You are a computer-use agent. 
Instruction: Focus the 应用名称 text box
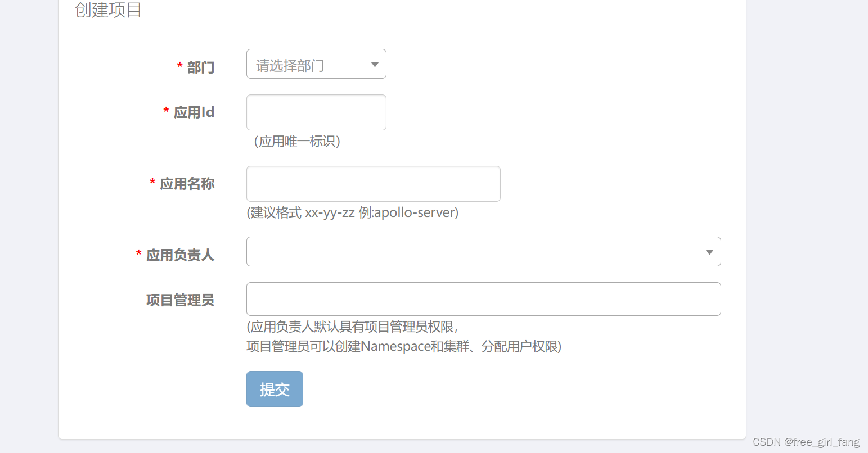[373, 184]
